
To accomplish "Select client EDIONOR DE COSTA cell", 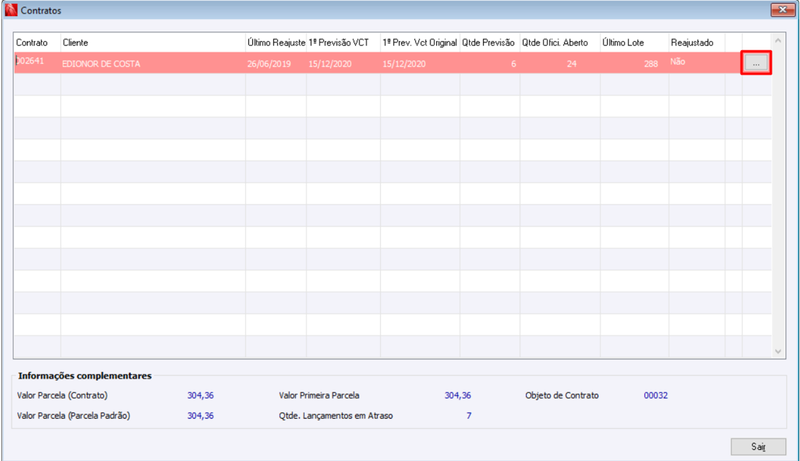I will (x=153, y=63).
